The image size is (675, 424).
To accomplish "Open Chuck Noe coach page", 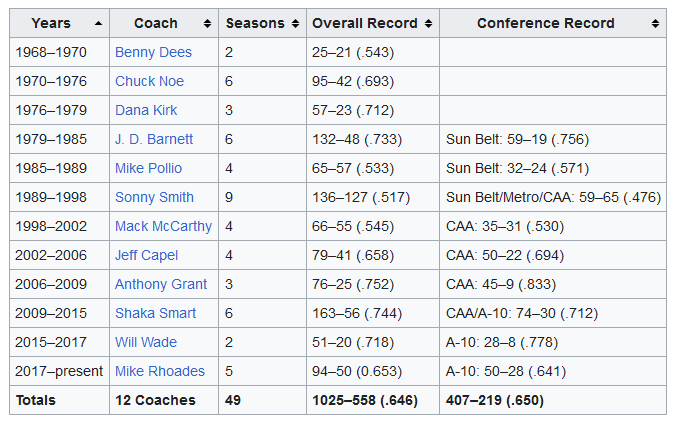I will pos(149,81).
